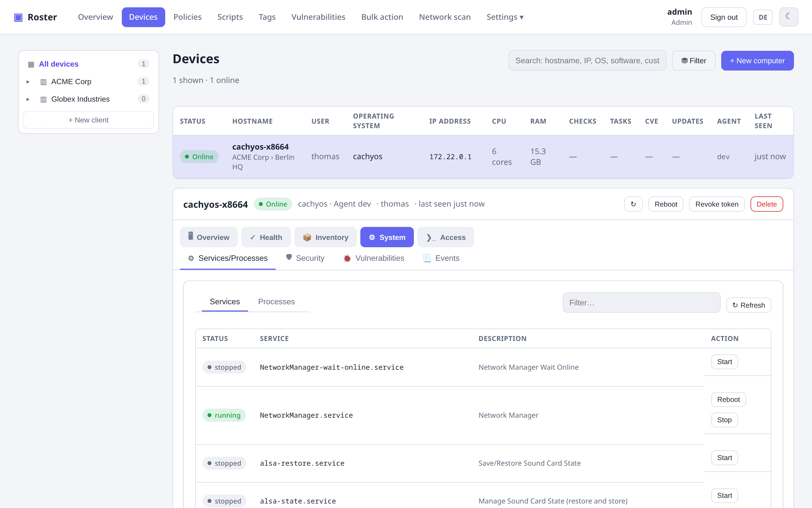Open the Bulk action page
Screen dimensions: 812x508
[382, 17]
